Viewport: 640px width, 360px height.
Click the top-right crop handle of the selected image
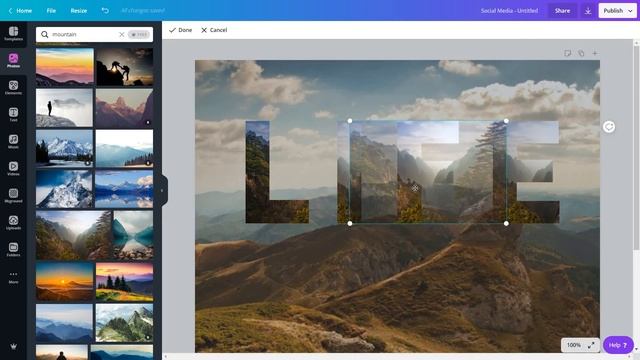click(x=506, y=121)
